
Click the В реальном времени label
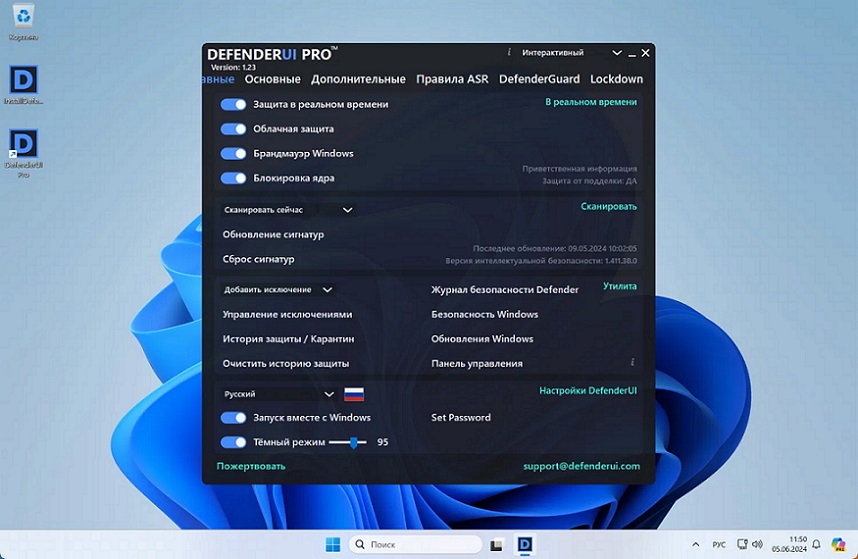[591, 102]
